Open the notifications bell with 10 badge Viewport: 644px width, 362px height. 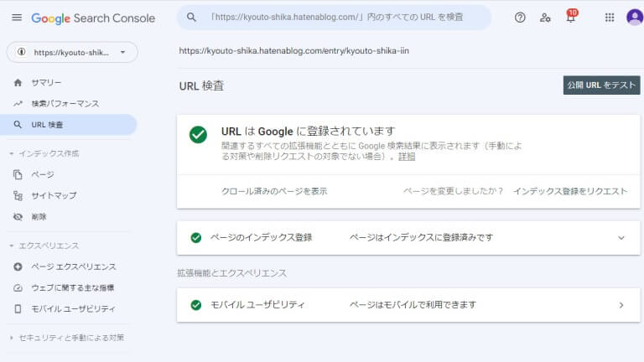point(571,17)
